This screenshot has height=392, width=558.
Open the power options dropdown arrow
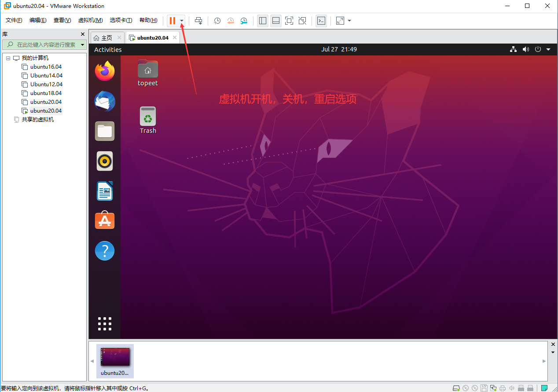182,21
